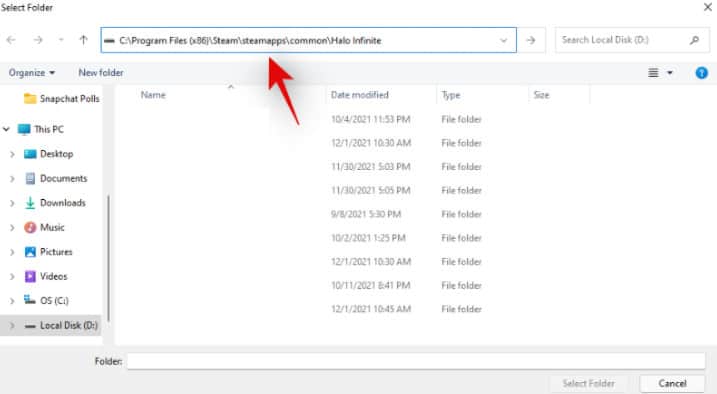Select This PC in navigation pane

tap(41, 129)
